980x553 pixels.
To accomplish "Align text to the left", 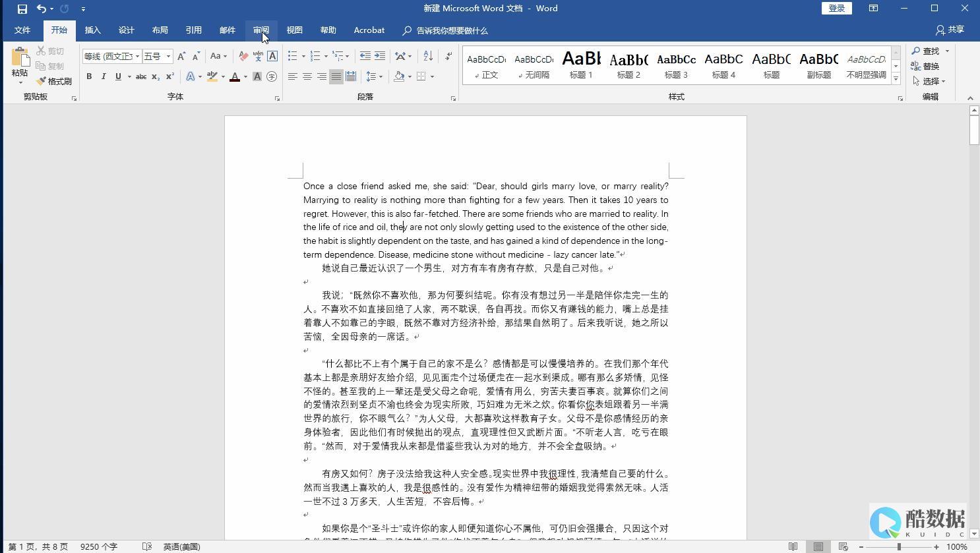I will coord(292,76).
